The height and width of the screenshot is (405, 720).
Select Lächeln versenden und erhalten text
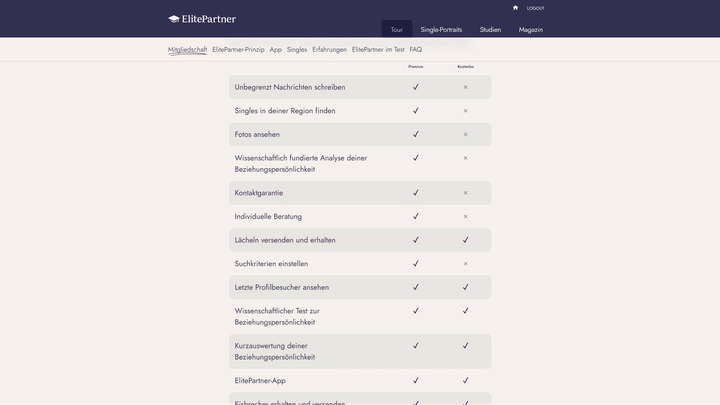tap(285, 240)
